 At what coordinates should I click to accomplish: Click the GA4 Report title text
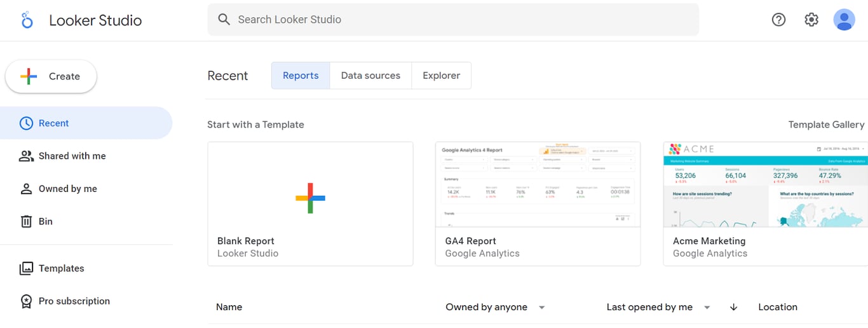tap(471, 241)
